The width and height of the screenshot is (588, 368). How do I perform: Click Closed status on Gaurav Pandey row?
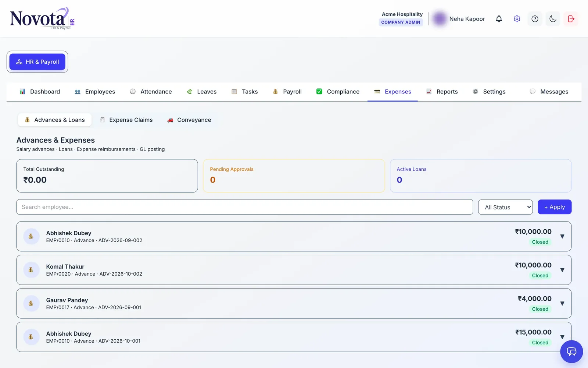click(x=540, y=309)
